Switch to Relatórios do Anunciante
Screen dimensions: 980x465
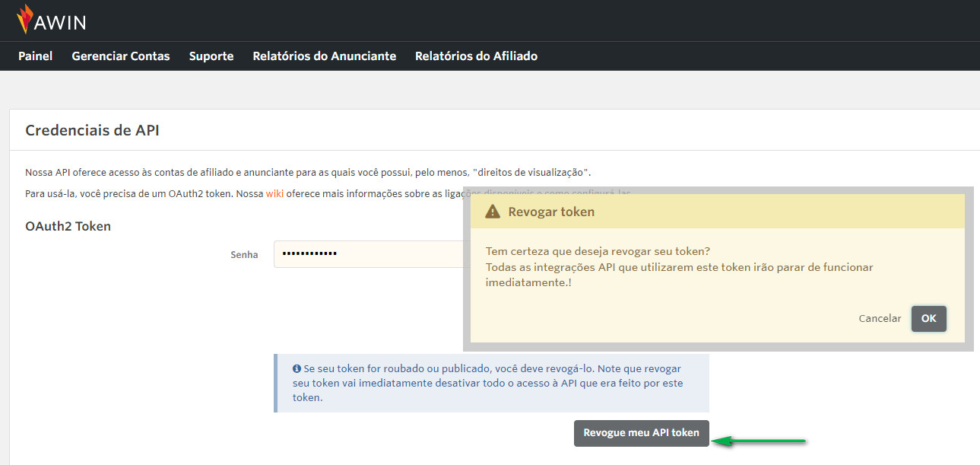click(x=325, y=56)
